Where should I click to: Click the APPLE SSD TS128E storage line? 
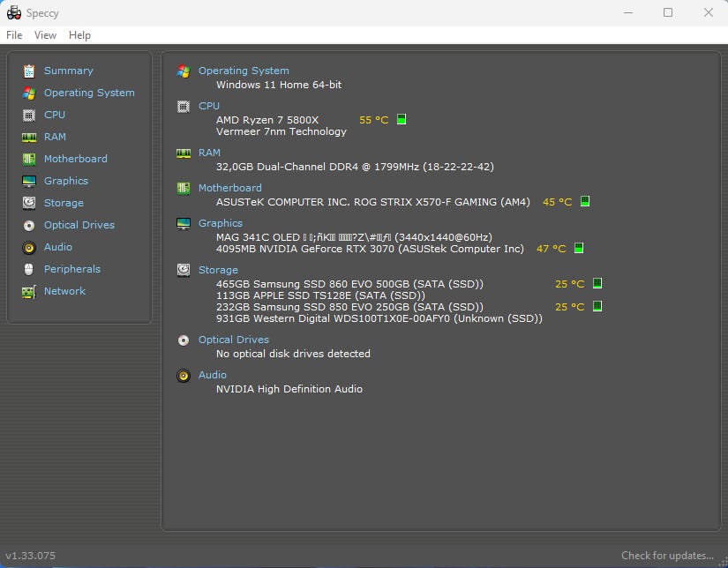(x=320, y=295)
